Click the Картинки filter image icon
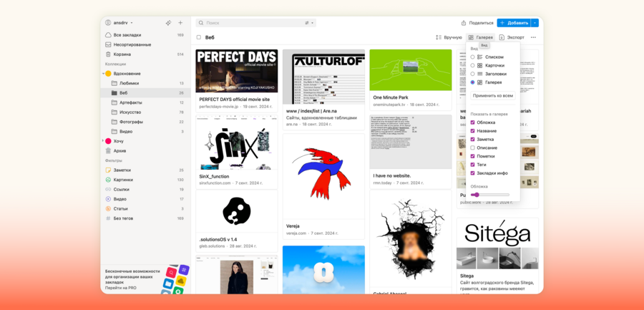Viewport: 644px width, 310px height. tap(108, 180)
